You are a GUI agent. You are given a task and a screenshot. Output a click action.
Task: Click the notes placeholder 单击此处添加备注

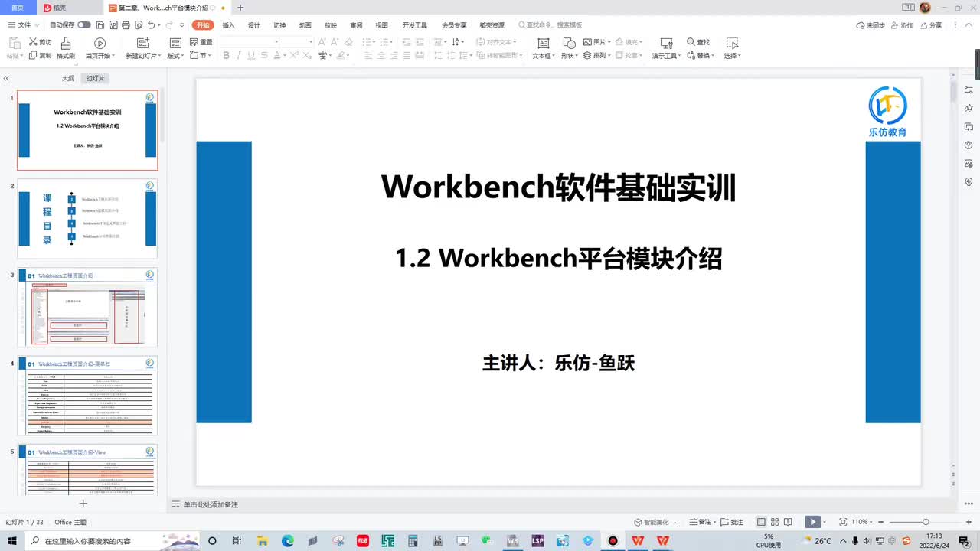[x=211, y=505]
